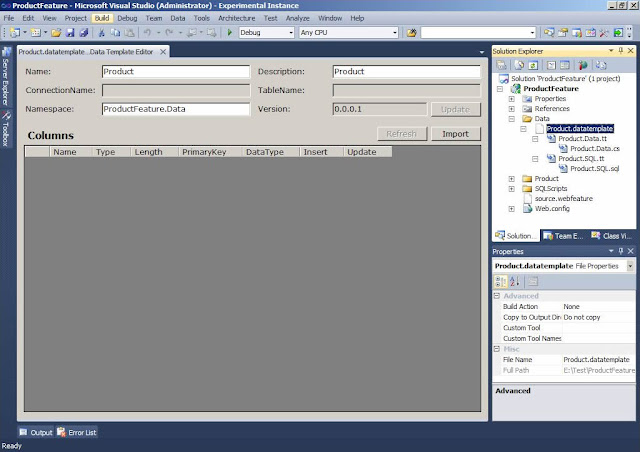Collapse the Product.SQL.tt node

point(535,159)
